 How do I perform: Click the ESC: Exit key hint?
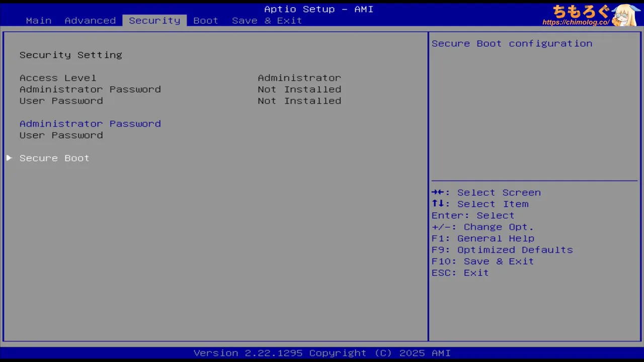[460, 273]
